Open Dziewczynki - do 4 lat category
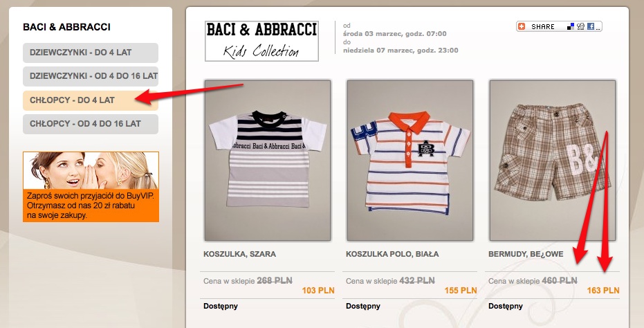644x328 pixels. click(91, 53)
